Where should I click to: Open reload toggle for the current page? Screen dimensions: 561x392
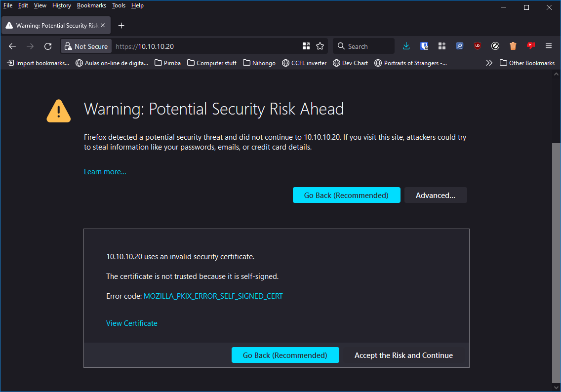47,46
